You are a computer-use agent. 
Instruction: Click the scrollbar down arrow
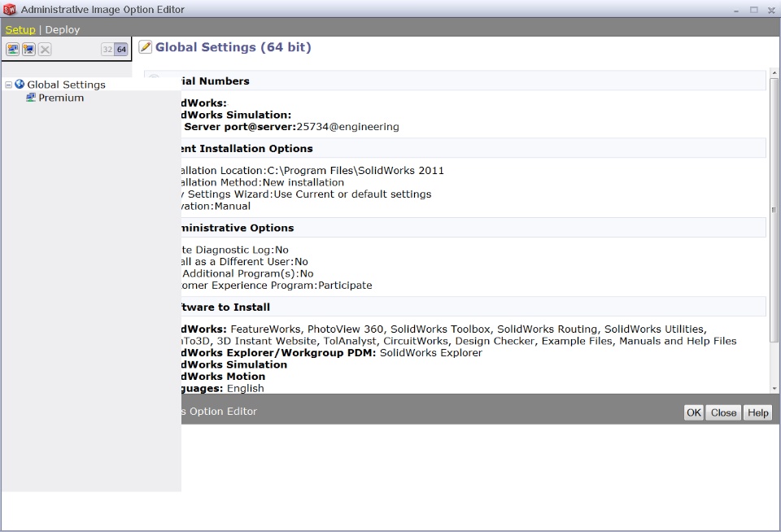[x=774, y=388]
